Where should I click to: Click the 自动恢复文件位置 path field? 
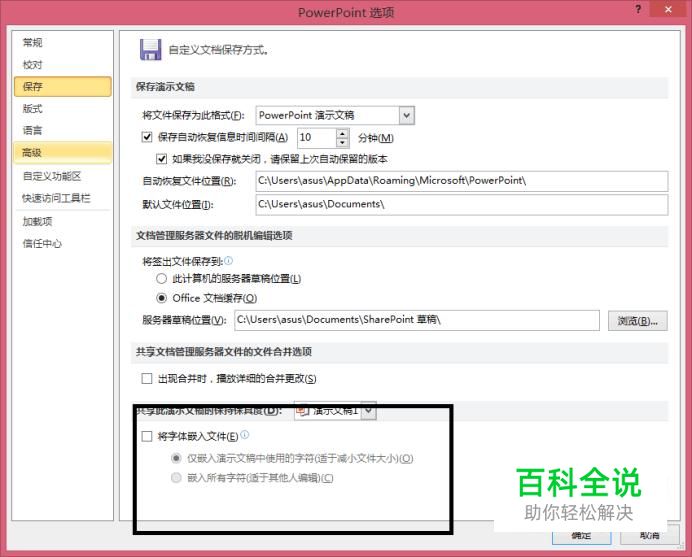[x=462, y=181]
